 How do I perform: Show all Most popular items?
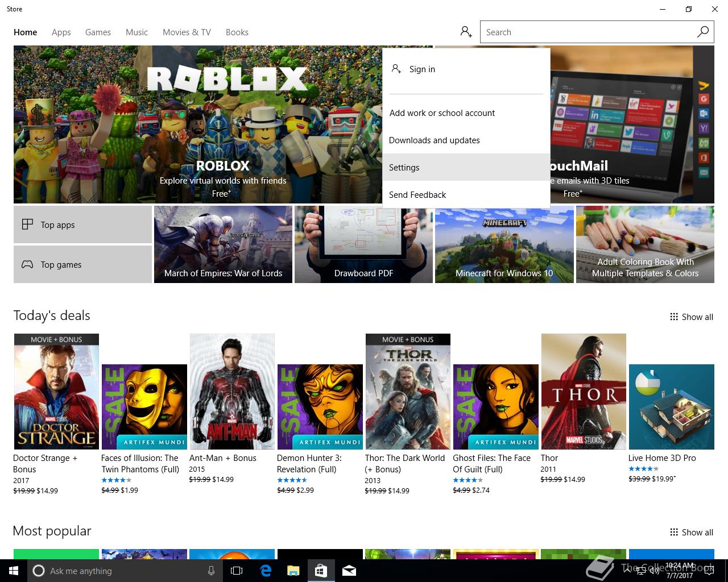(692, 532)
